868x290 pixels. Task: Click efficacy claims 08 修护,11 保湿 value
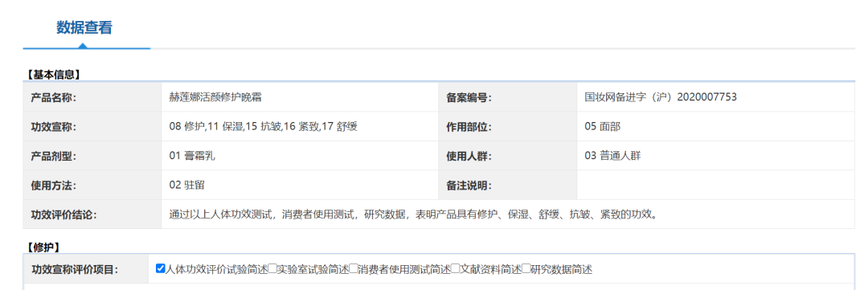click(263, 127)
